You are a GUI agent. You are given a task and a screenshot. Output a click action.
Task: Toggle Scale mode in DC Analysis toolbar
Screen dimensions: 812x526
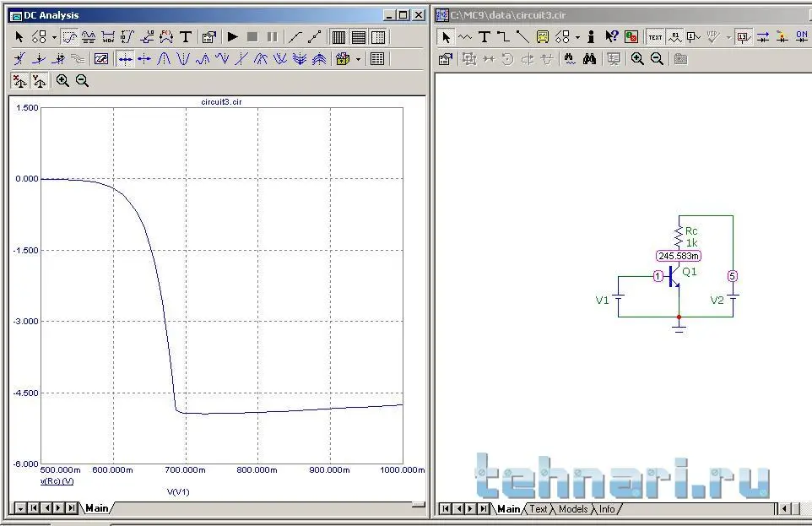click(69, 37)
